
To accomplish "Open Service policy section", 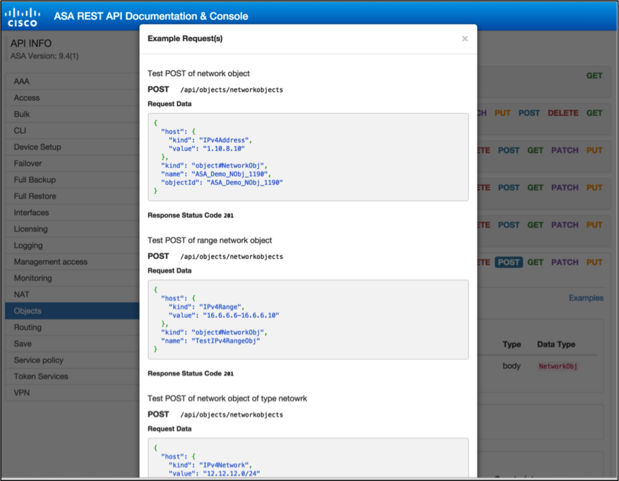I will (72, 360).
